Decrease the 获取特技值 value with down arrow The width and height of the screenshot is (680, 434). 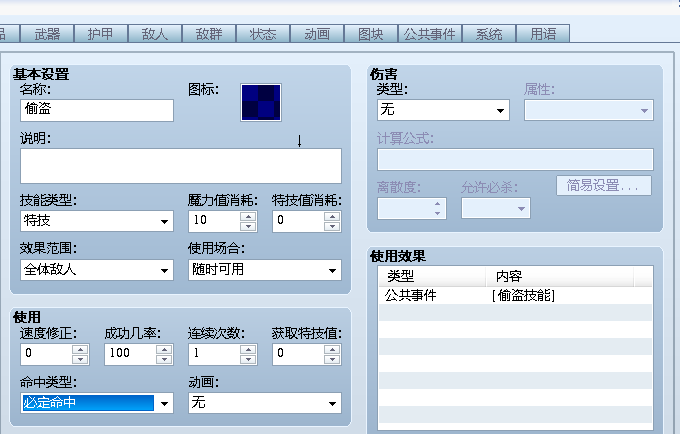point(332,359)
